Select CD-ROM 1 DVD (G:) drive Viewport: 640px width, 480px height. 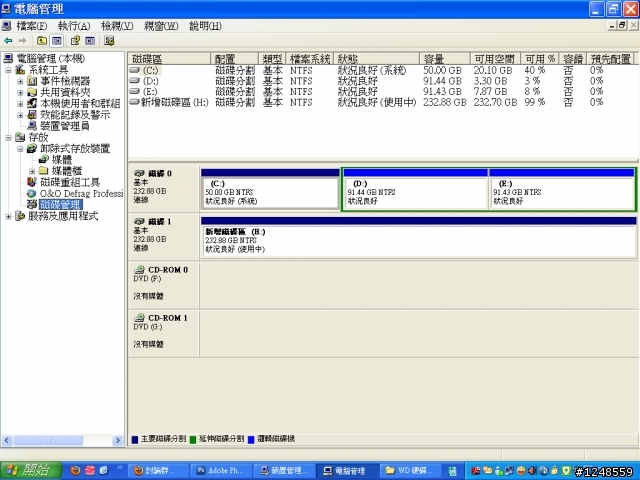click(163, 333)
